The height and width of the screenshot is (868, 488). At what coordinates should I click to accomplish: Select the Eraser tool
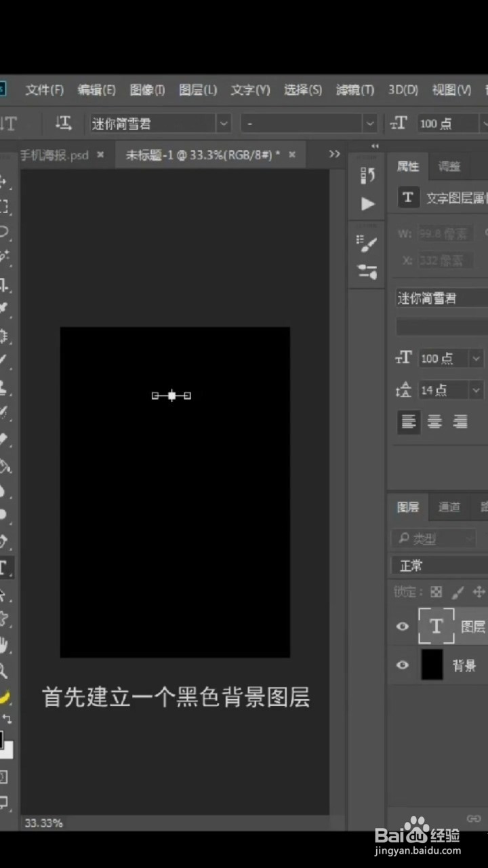coord(3,439)
